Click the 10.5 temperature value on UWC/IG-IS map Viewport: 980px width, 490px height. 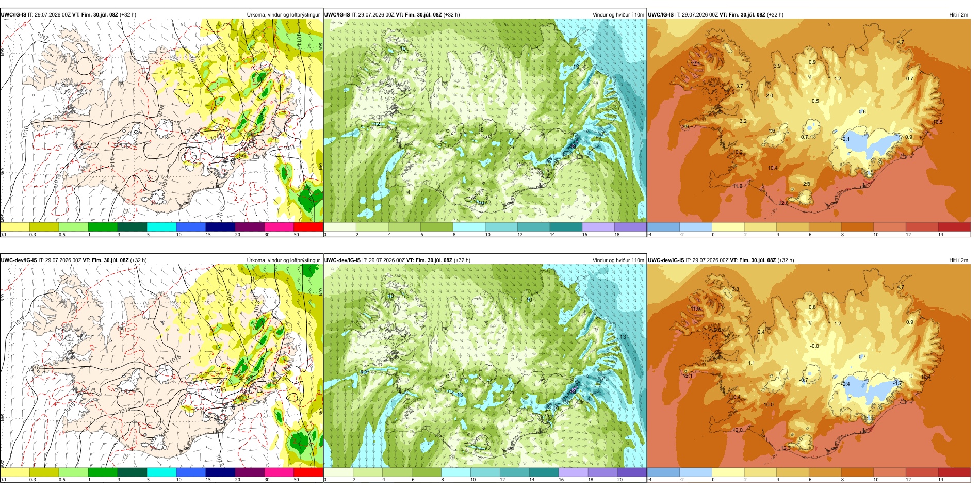pos(938,122)
